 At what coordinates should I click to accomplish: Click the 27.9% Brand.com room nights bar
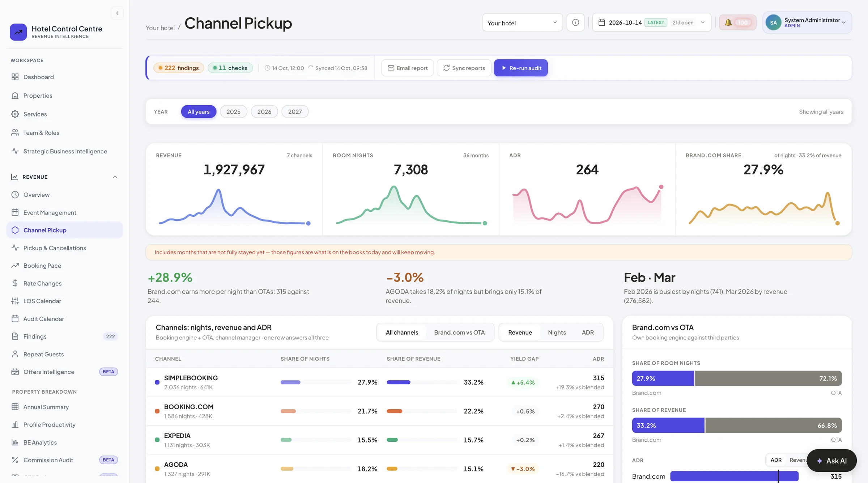(663, 378)
